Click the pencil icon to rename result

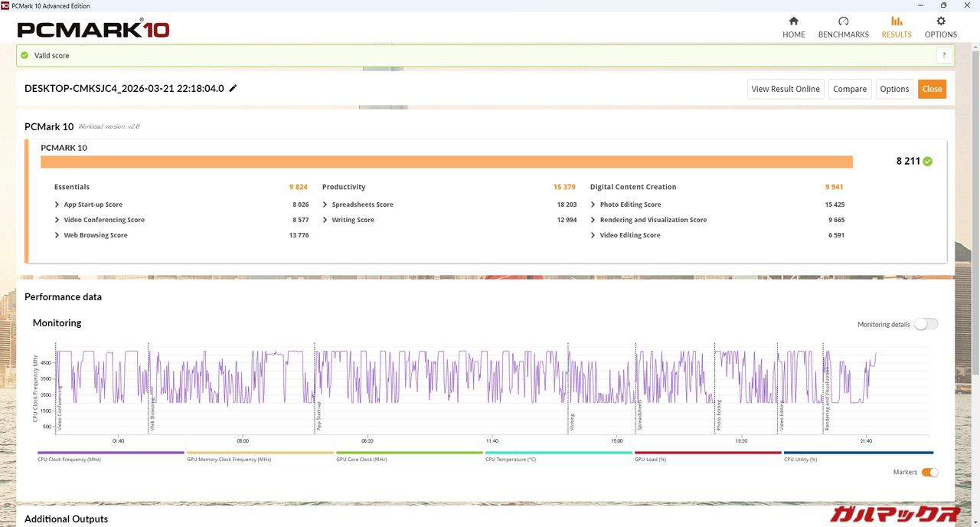pyautogui.click(x=234, y=88)
